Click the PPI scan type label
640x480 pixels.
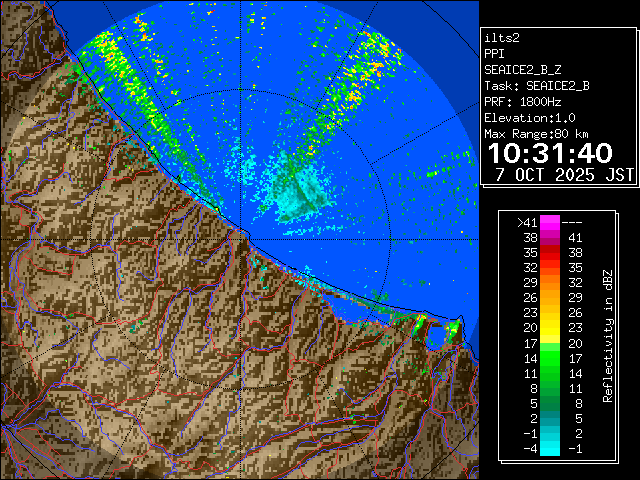(x=495, y=54)
